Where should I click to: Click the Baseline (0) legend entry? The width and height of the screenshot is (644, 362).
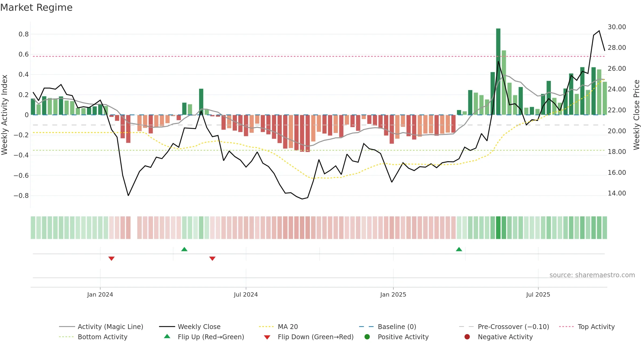(x=387, y=327)
